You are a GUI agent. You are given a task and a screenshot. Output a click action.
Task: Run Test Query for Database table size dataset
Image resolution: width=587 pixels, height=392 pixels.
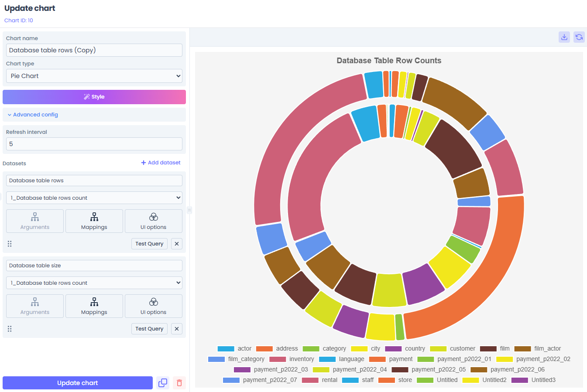click(x=149, y=329)
